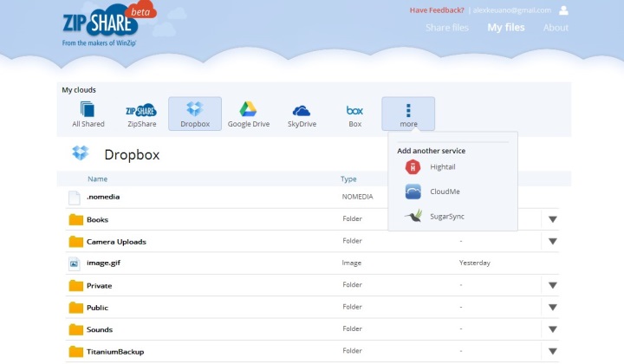Click the Have Feedback link

438,10
